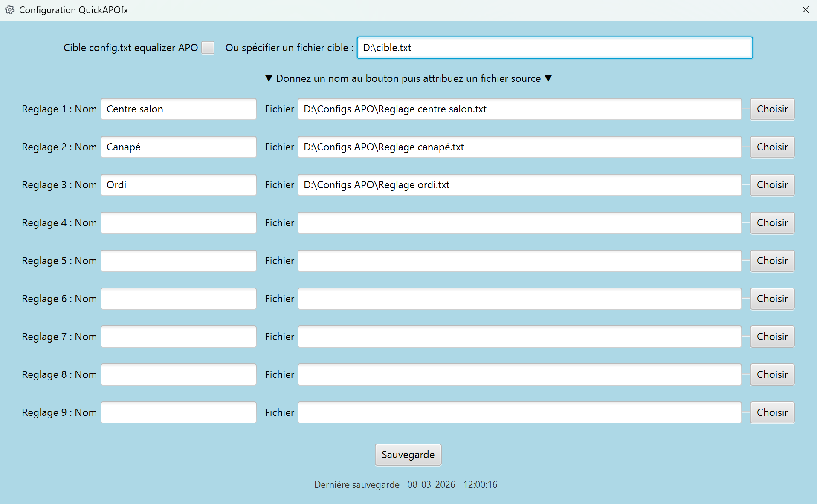Click the Reglage 2 name field "Canapé"

[x=178, y=147]
